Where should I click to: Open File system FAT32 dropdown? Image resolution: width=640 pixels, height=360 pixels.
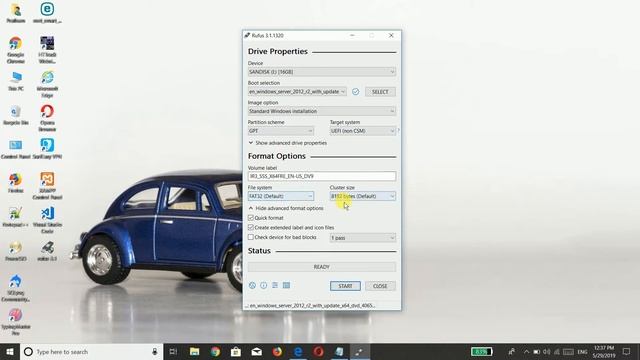pyautogui.click(x=281, y=196)
